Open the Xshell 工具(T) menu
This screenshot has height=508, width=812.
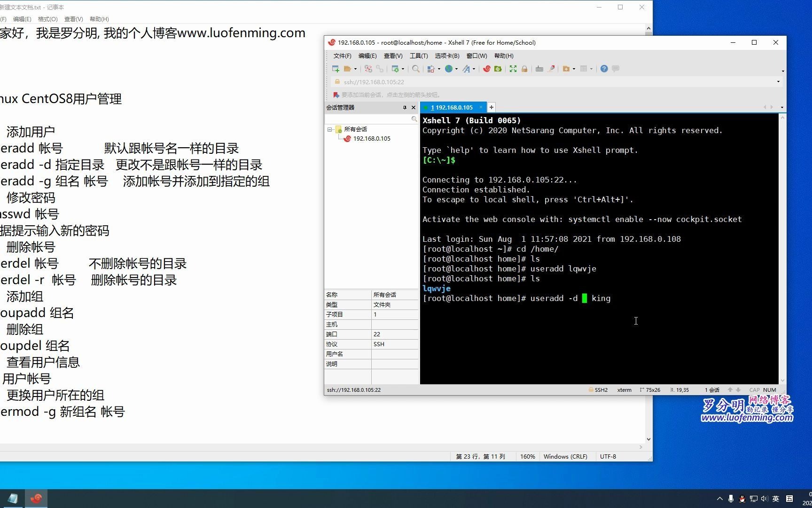419,56
